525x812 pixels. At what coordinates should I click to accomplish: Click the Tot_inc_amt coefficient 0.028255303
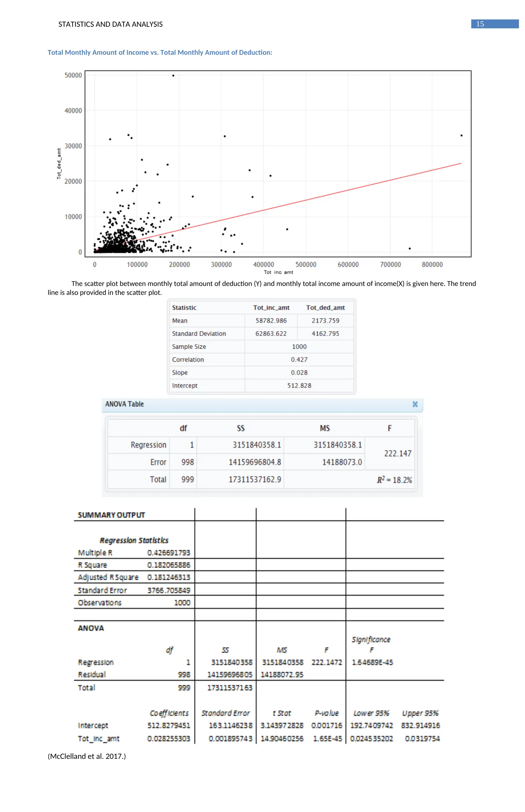coord(169,738)
